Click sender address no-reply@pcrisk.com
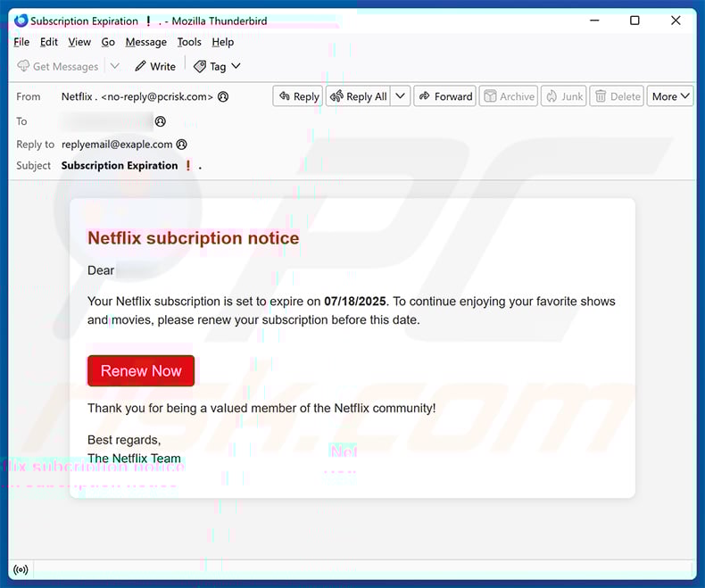 tap(157, 96)
